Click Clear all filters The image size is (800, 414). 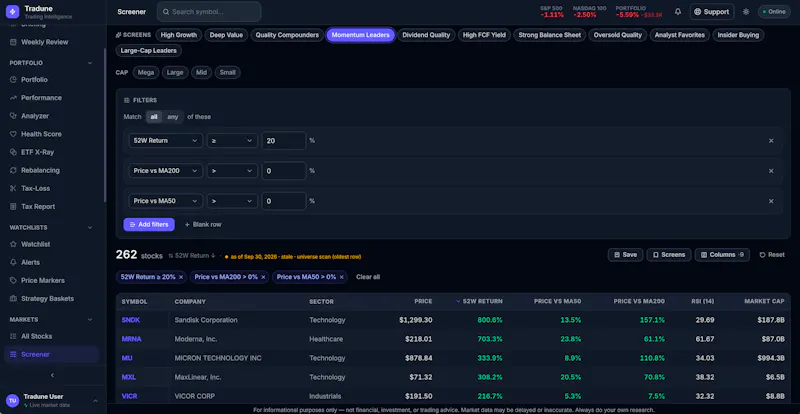pos(368,277)
